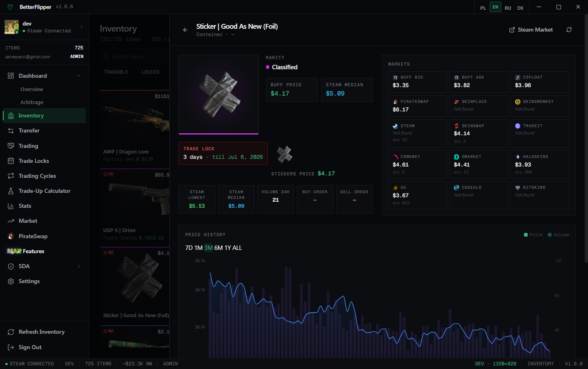Click the applied sticker small icon
This screenshot has height=369, width=588.
284,154
